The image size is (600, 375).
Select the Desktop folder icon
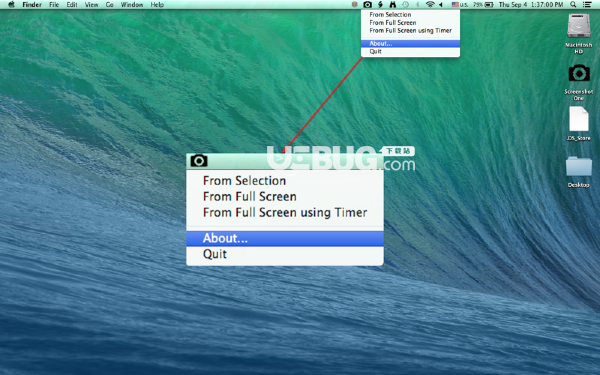pyautogui.click(x=579, y=166)
